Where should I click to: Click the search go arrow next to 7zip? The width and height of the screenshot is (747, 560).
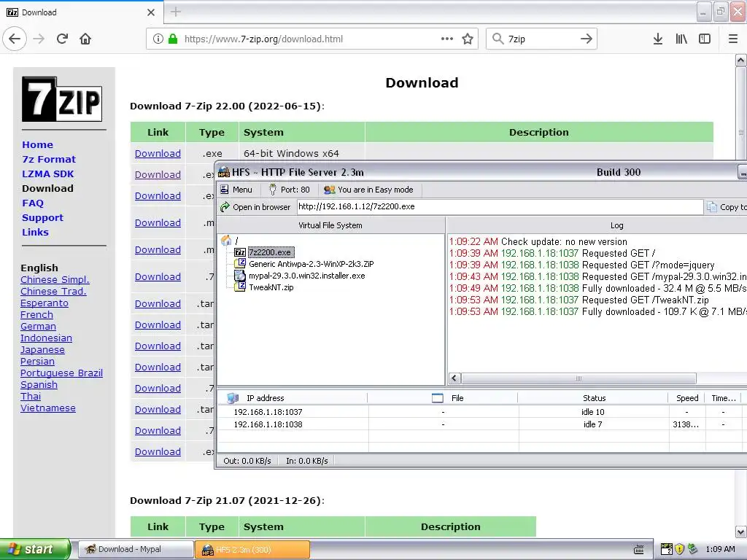click(587, 39)
